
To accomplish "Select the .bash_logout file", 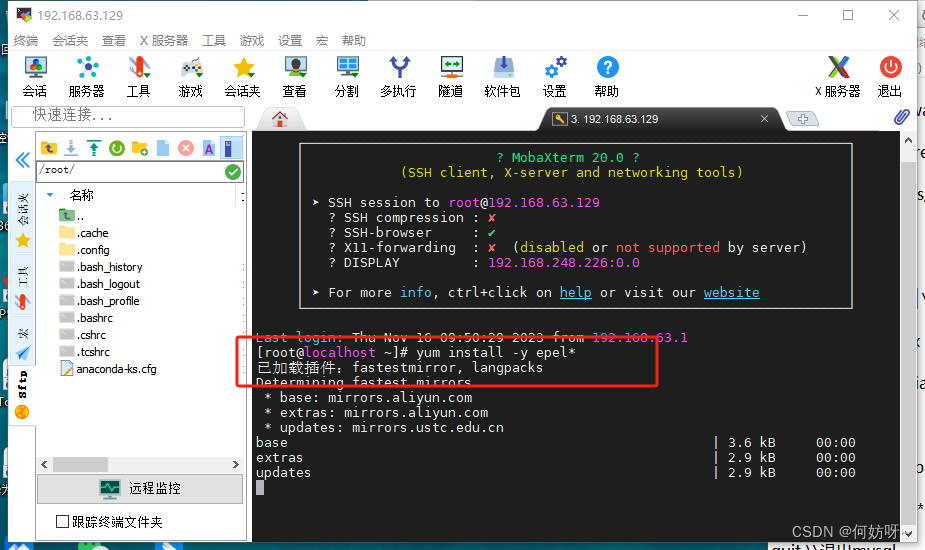I will pos(100,284).
